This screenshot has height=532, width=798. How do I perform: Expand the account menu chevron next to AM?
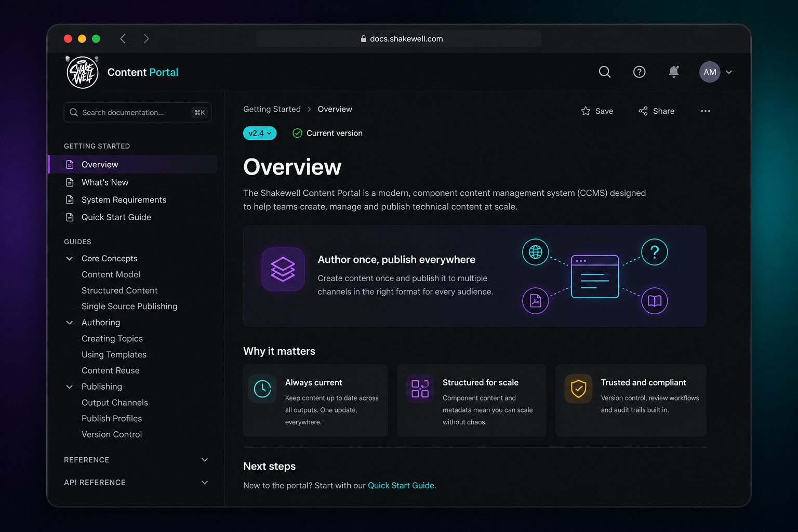(x=729, y=72)
